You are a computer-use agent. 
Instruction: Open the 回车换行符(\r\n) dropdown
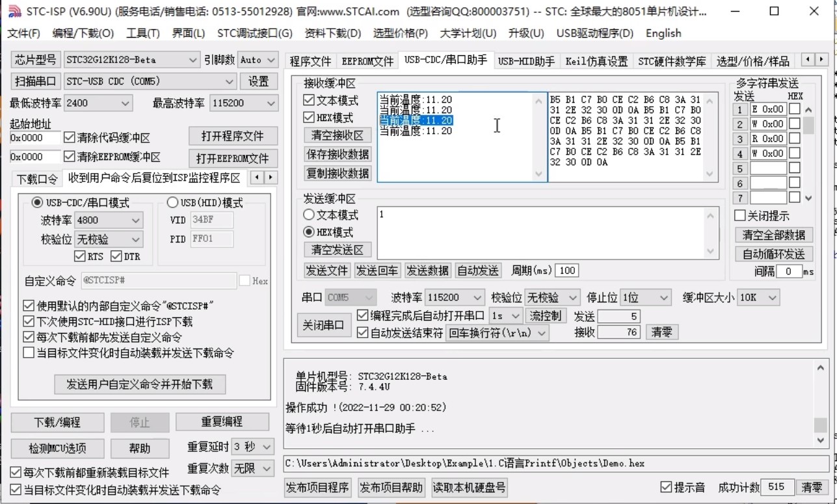497,332
